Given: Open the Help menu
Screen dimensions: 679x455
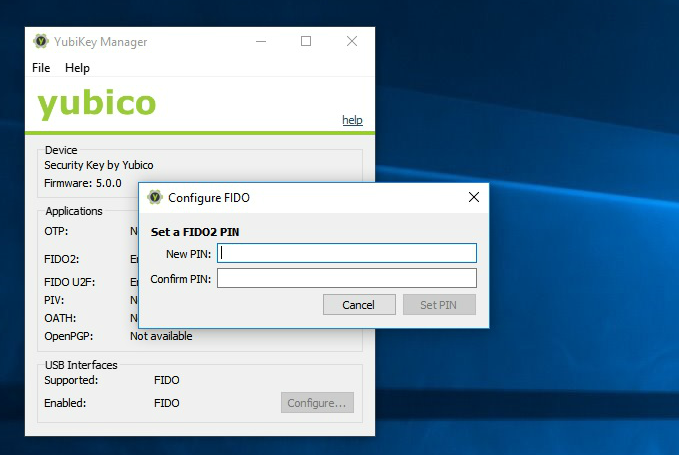Looking at the screenshot, I should pyautogui.click(x=77, y=68).
